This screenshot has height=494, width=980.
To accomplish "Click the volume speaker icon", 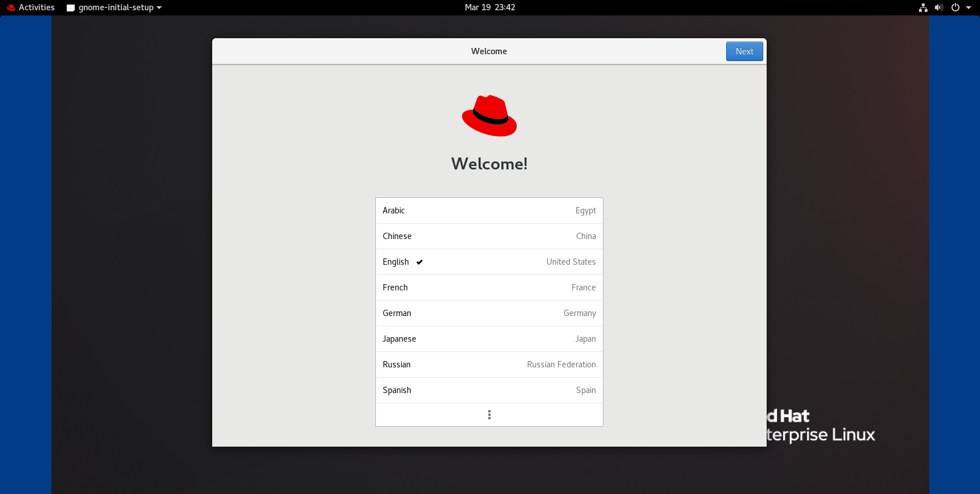I will pyautogui.click(x=939, y=7).
